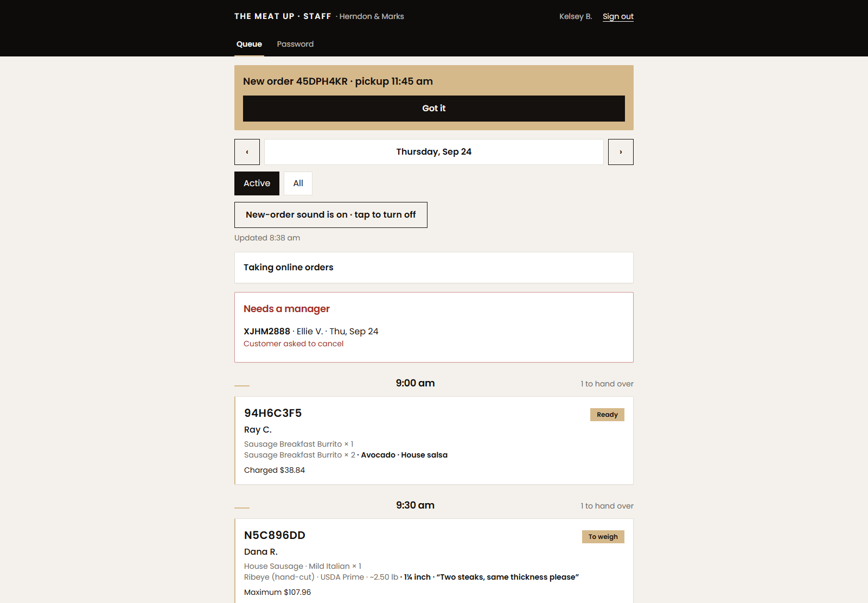Open Thursday, Sep 24 date picker
The height and width of the screenshot is (603, 868).
(x=434, y=152)
